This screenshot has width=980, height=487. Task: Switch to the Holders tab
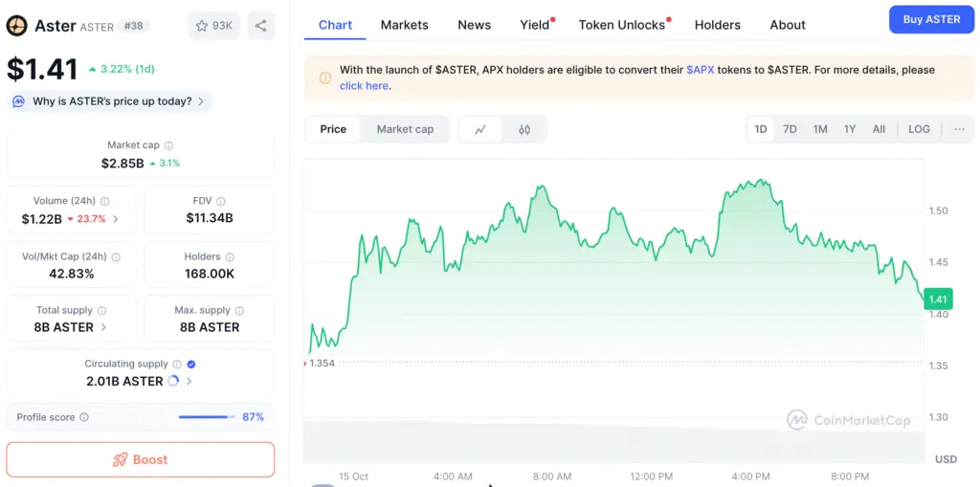click(718, 25)
